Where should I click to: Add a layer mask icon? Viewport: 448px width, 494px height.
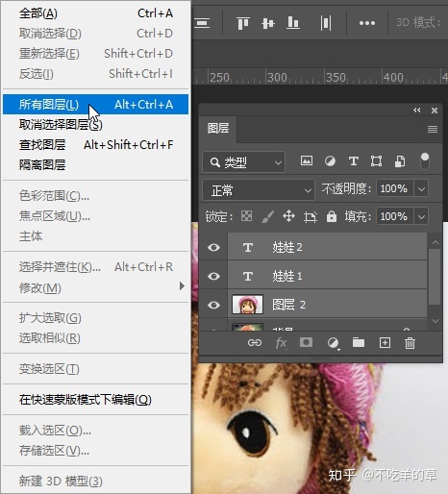tap(306, 342)
